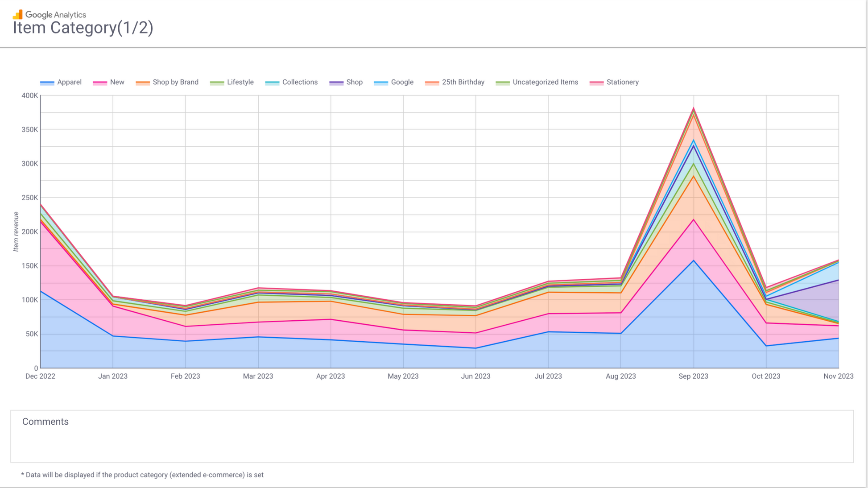Click the Lifestyle legend color swatch
Viewport: 868px width, 488px height.
tap(217, 83)
